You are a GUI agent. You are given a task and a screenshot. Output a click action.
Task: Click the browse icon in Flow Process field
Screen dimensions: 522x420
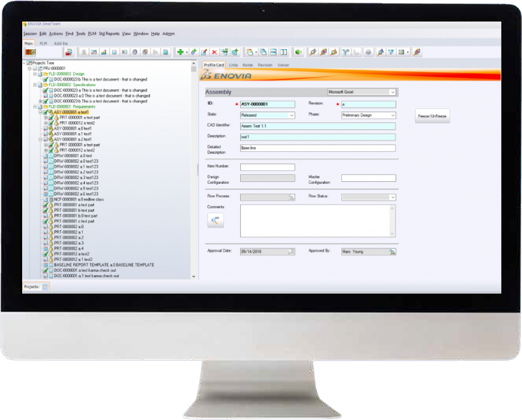coord(291,198)
